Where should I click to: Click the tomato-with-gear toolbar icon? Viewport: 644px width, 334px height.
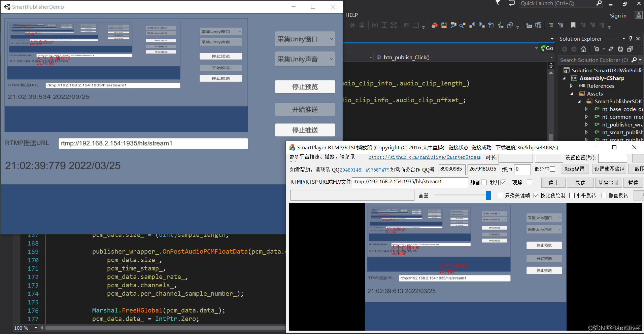pyautogui.click(x=435, y=25)
